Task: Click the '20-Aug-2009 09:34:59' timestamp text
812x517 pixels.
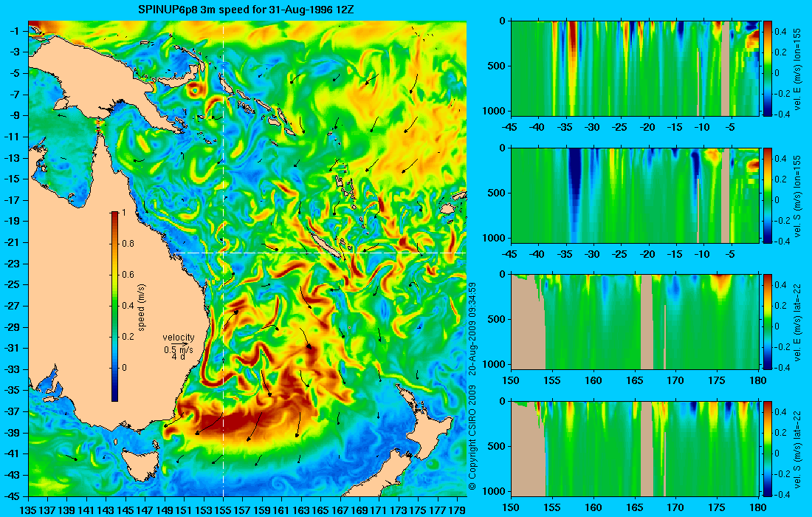Action: (x=472, y=329)
